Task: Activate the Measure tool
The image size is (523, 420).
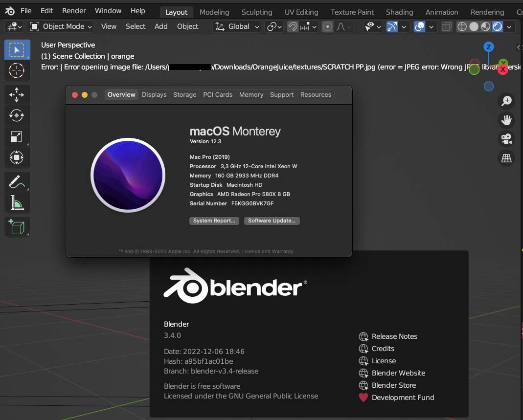Action: 17,203
